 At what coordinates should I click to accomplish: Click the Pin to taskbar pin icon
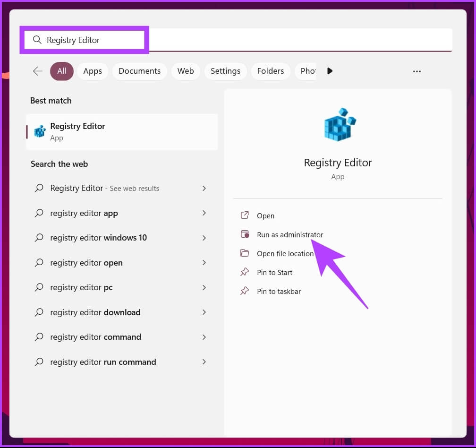[x=245, y=291]
